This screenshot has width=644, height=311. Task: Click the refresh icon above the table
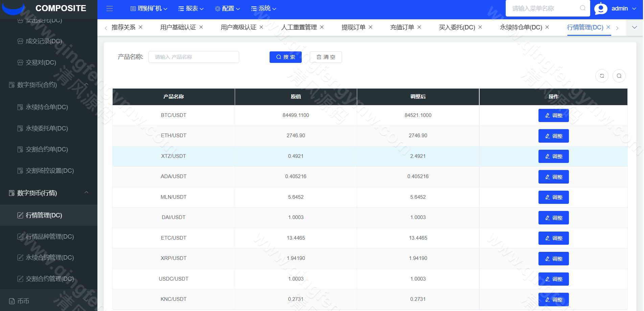(602, 76)
